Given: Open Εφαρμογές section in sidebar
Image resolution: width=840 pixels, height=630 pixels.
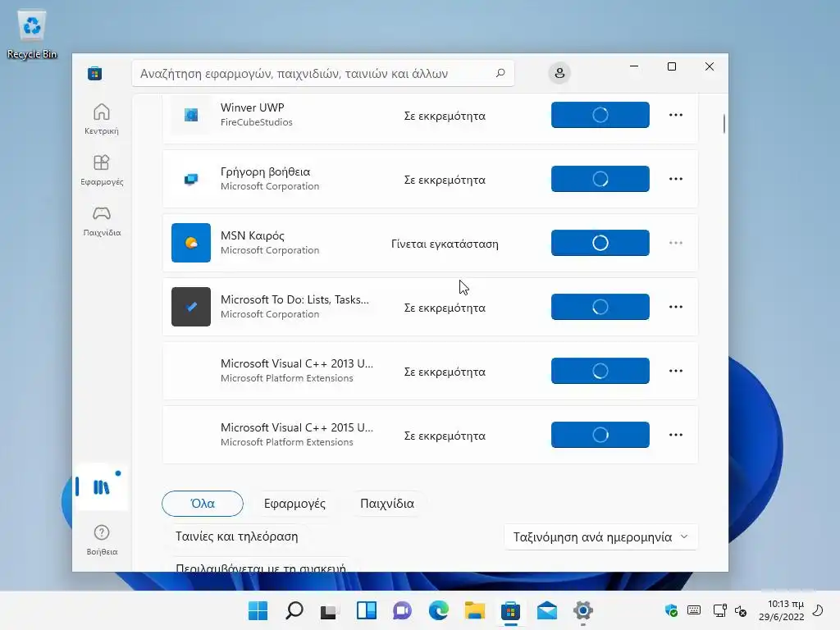Looking at the screenshot, I should pos(101,170).
